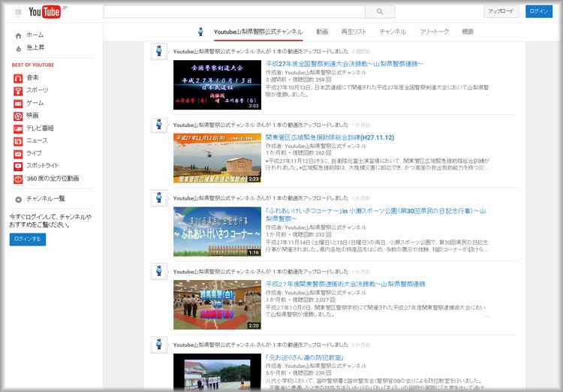This screenshot has height=392, width=563.
Task: Focus the YouTube search field
Action: (x=234, y=12)
